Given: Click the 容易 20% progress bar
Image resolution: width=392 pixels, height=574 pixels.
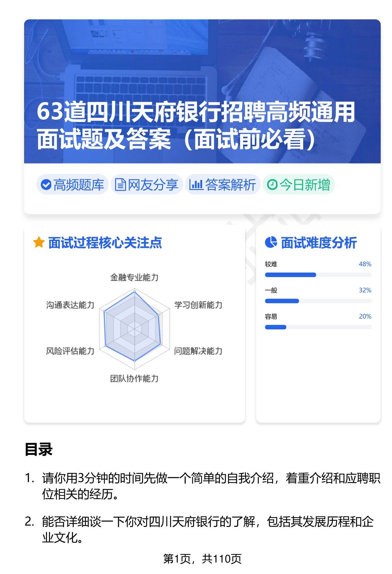Looking at the screenshot, I should click(x=318, y=327).
